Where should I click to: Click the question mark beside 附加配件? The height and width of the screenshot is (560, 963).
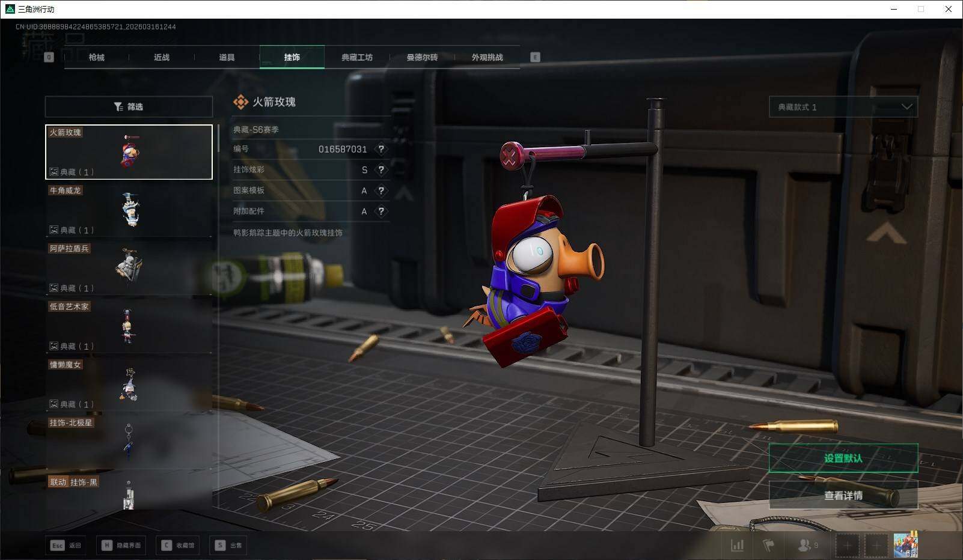(x=381, y=212)
